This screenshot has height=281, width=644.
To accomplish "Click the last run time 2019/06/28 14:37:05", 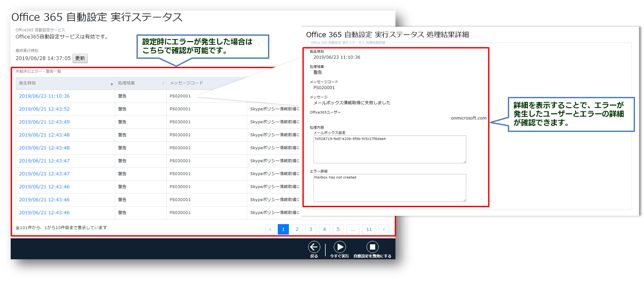I will 43,58.
